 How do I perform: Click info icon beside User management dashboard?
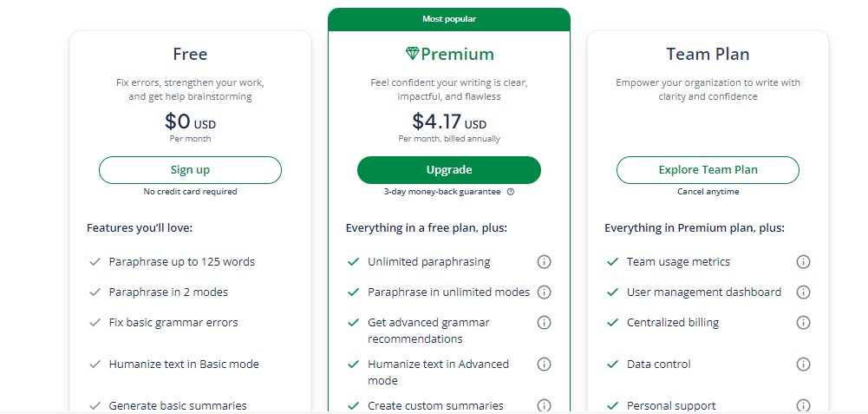[803, 292]
